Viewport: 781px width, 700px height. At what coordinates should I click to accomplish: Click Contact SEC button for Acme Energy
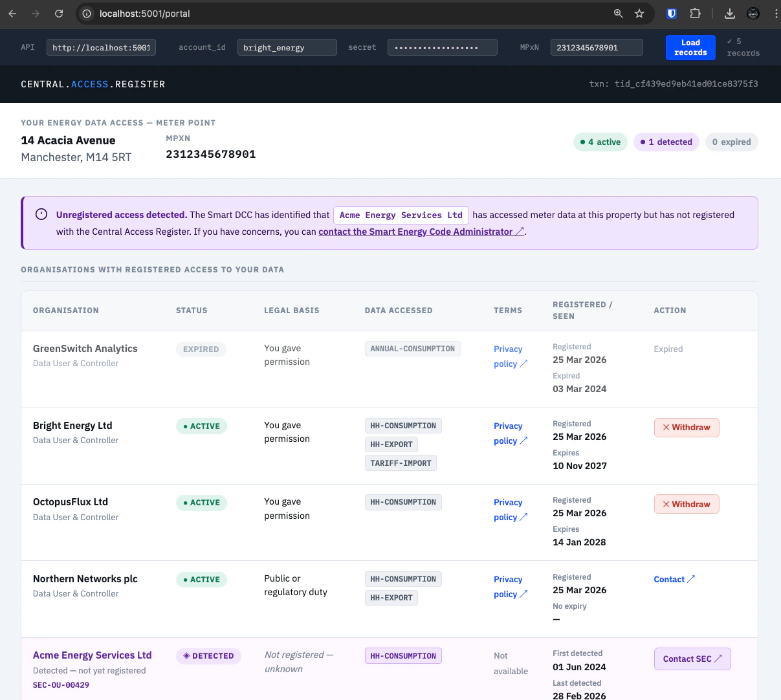(x=692, y=659)
